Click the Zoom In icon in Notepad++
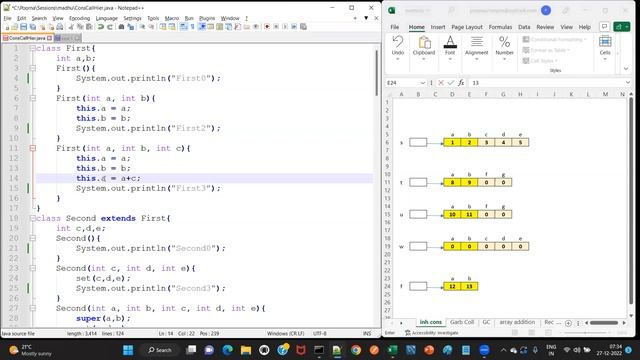This screenshot has height=360, width=640. point(142,27)
